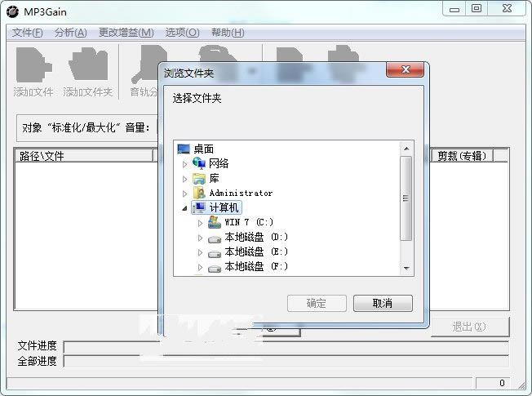Select 桌面 text in the folder tree
532x396 pixels.
click(x=203, y=149)
